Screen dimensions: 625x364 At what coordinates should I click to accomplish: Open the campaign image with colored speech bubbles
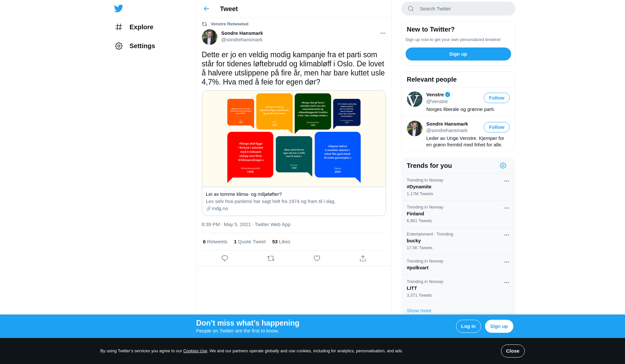tap(294, 139)
